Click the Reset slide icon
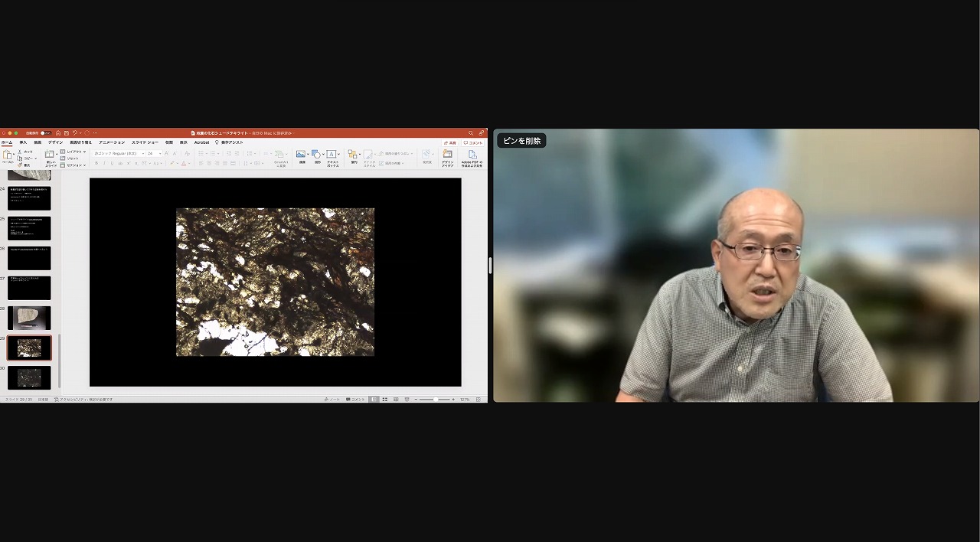Screen dimensions: 980x542 [x=63, y=158]
